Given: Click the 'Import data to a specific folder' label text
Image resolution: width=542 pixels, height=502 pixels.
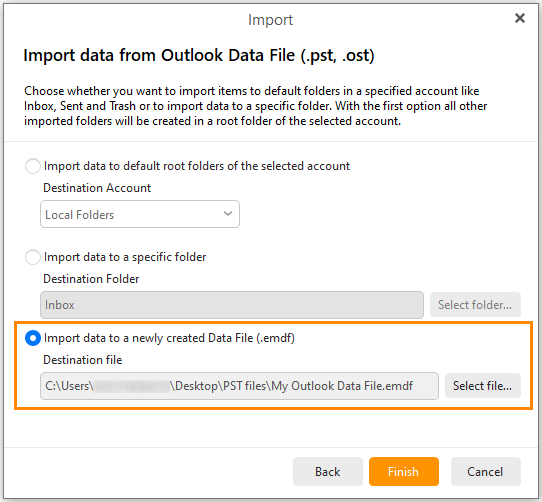Looking at the screenshot, I should (125, 257).
